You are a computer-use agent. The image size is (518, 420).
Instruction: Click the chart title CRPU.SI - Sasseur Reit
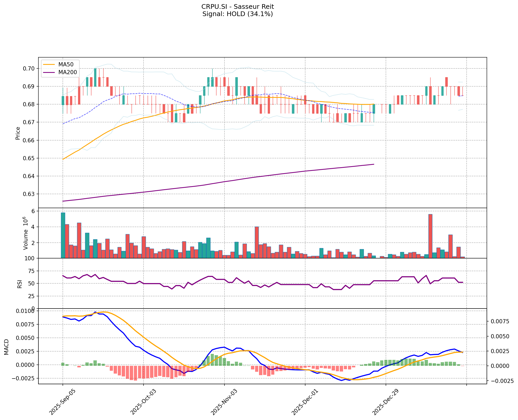[x=237, y=6]
